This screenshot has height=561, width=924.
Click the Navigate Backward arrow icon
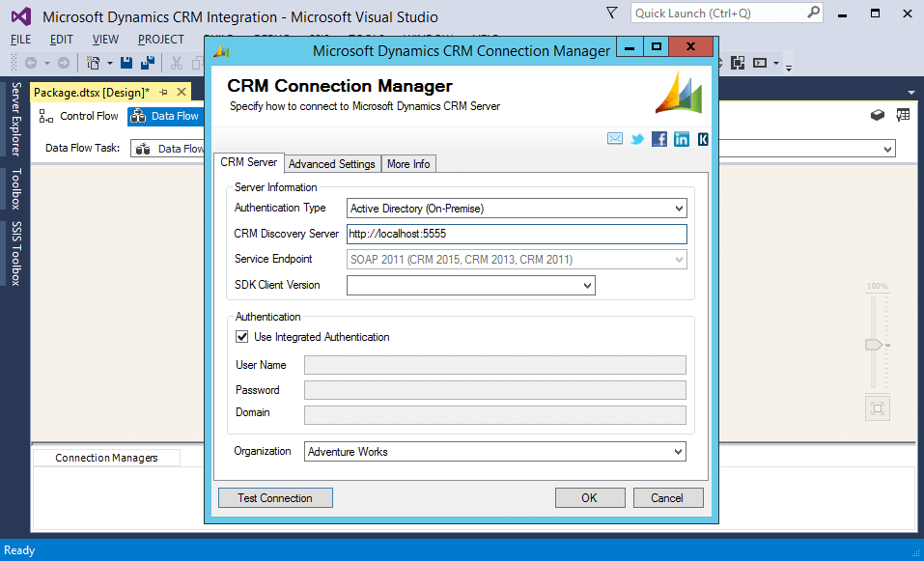pyautogui.click(x=31, y=63)
